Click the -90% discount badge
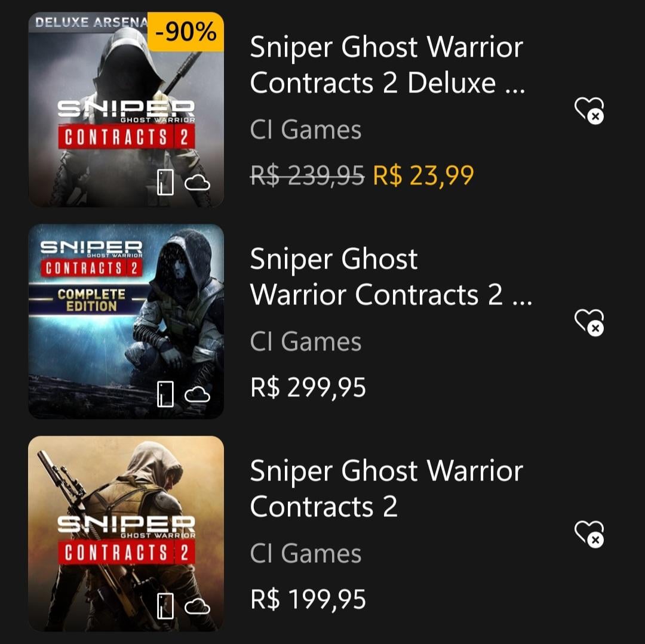 (185, 32)
